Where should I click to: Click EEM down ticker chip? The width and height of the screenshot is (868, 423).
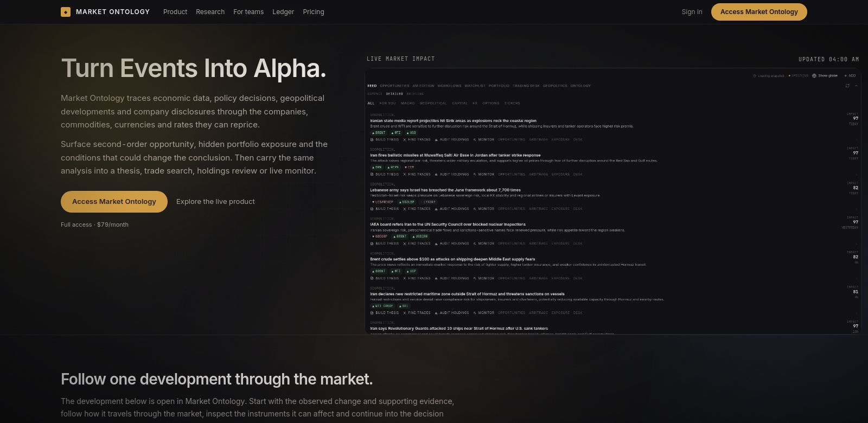(x=410, y=168)
